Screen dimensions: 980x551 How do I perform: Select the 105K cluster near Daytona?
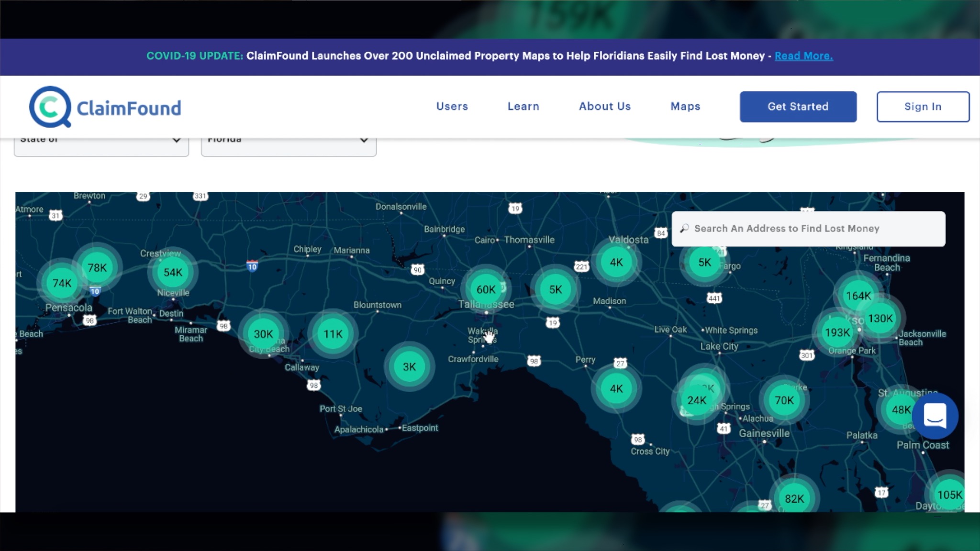click(949, 495)
